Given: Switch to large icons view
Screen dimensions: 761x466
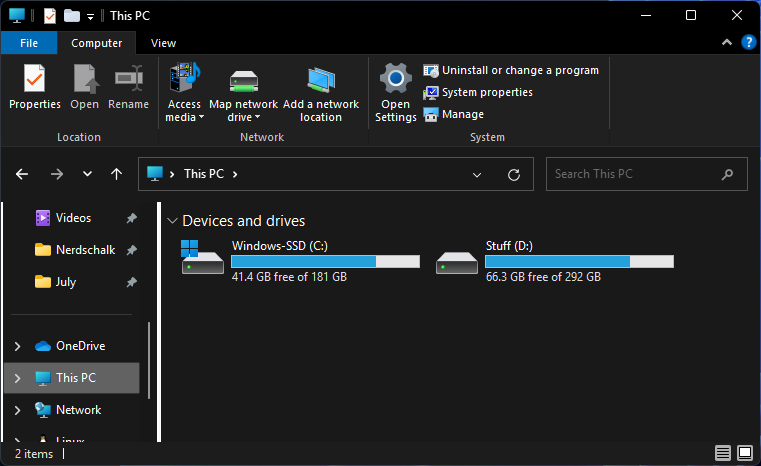Looking at the screenshot, I should click(x=743, y=454).
